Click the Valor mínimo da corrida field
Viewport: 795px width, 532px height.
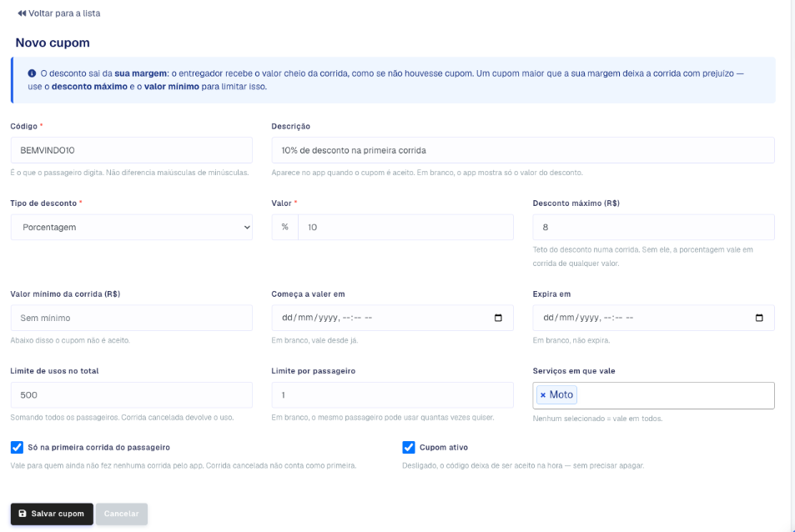coord(131,318)
